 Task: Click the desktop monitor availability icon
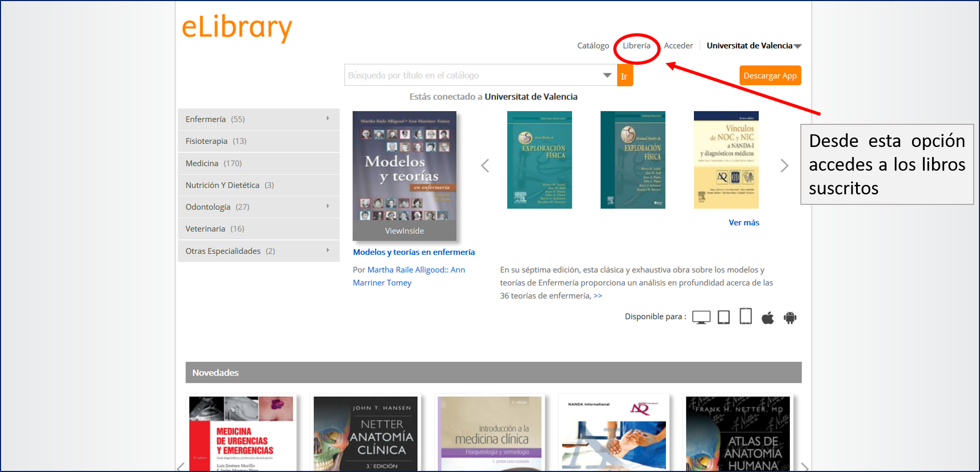pos(701,317)
